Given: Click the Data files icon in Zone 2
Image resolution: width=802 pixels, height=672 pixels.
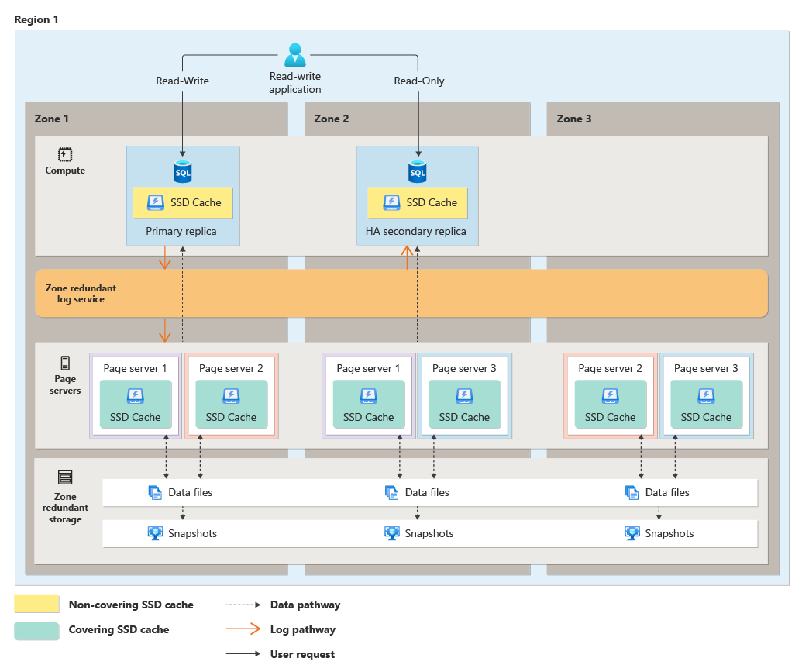Looking at the screenshot, I should pos(392,491).
